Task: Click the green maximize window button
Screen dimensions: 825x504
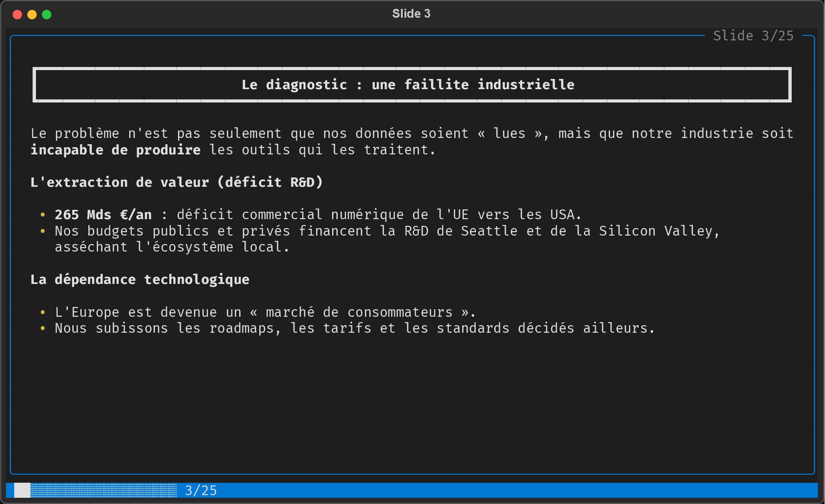Action: pyautogui.click(x=47, y=15)
